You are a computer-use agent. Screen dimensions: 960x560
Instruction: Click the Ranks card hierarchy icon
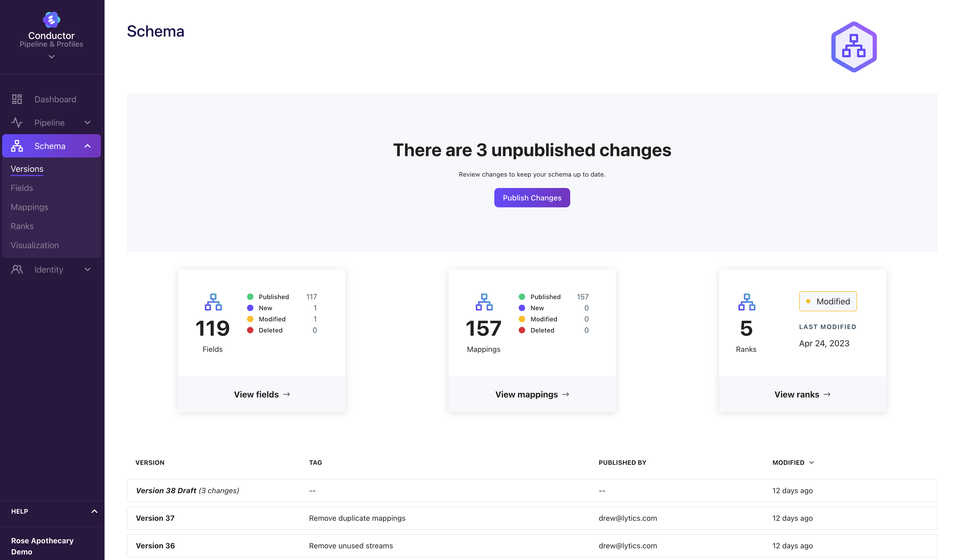point(746,302)
